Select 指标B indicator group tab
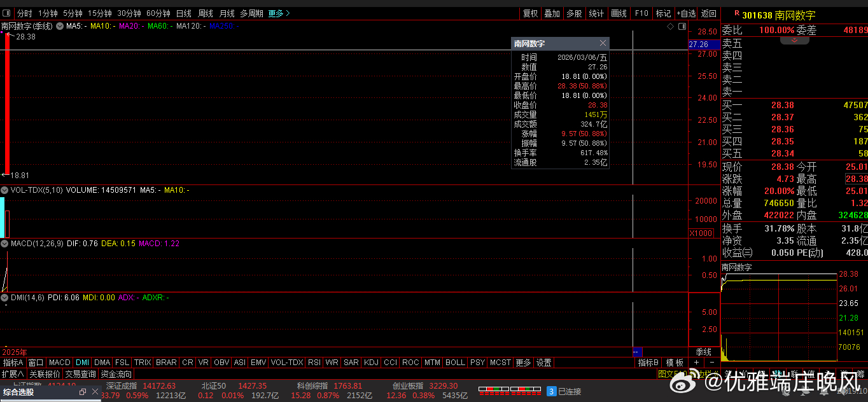Image resolution: width=868 pixels, height=402 pixels. click(649, 363)
